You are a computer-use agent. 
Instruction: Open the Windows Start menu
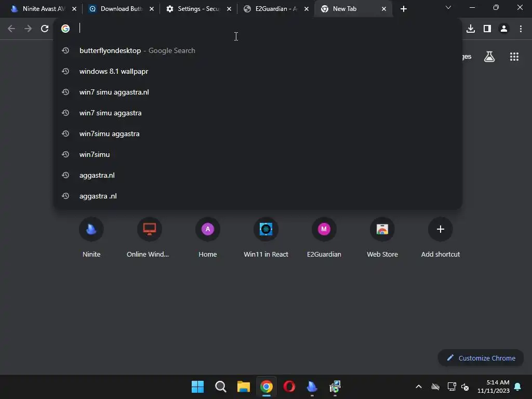pyautogui.click(x=197, y=387)
